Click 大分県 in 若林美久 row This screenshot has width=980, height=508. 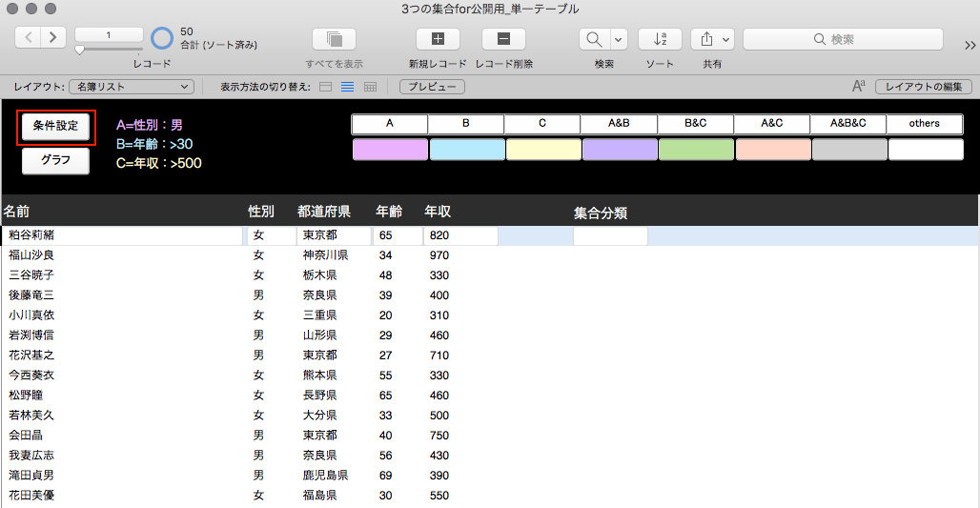pyautogui.click(x=320, y=416)
